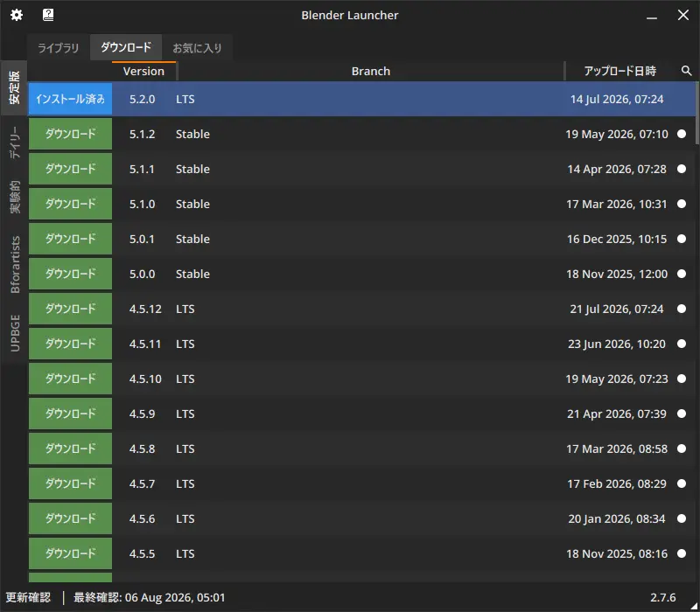This screenshot has width=700, height=612.
Task: Click the 16 Dec 2025, 10:15 date
Action: [x=617, y=239]
